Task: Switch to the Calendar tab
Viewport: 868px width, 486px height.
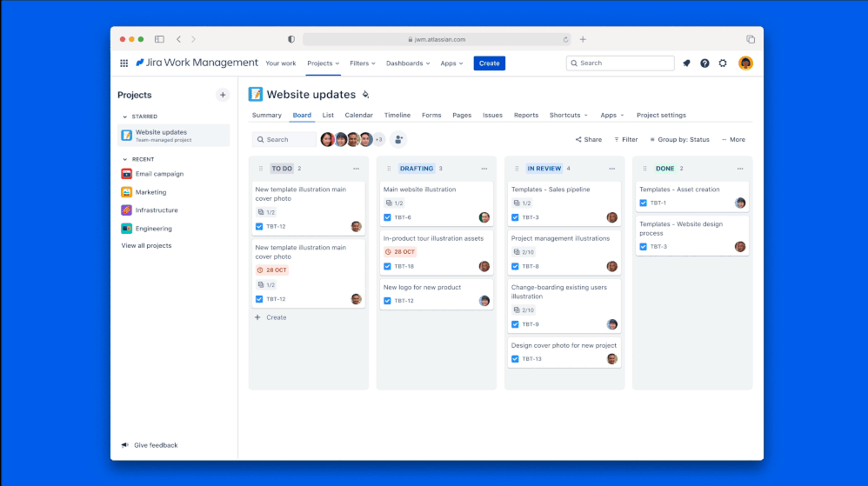Action: click(358, 115)
